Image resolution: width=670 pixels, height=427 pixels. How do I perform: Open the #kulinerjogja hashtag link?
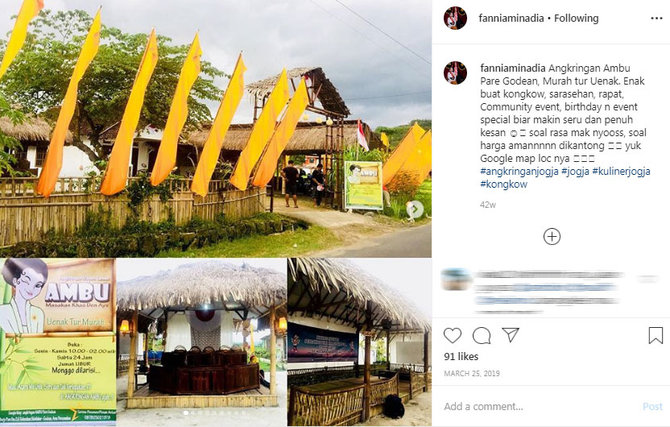[621, 171]
